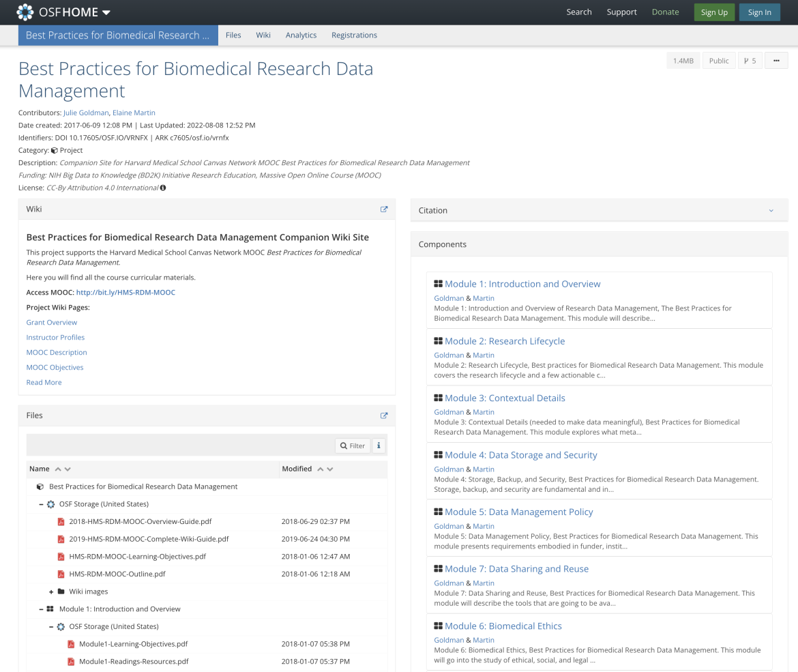Screen dimensions: 798x672
Task: Click the grid icon beside Module 1 component
Action: [438, 283]
